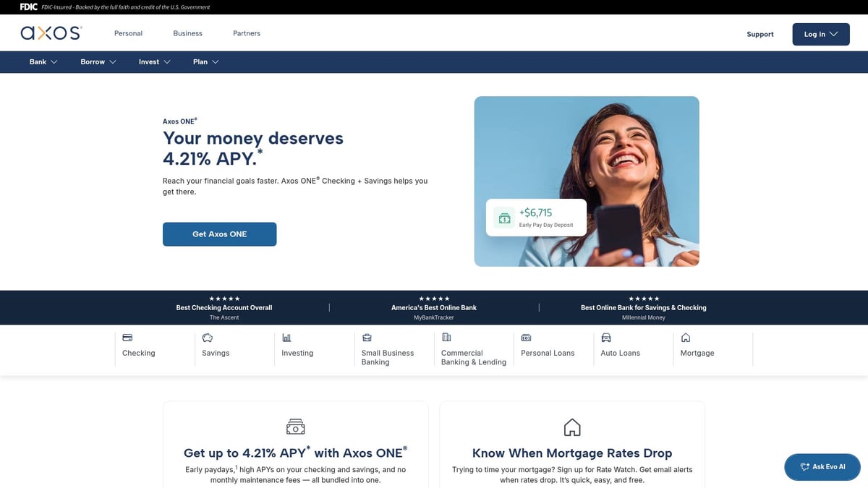Click the Savings icon
Screen dimensions: 868x488
[x=207, y=338]
